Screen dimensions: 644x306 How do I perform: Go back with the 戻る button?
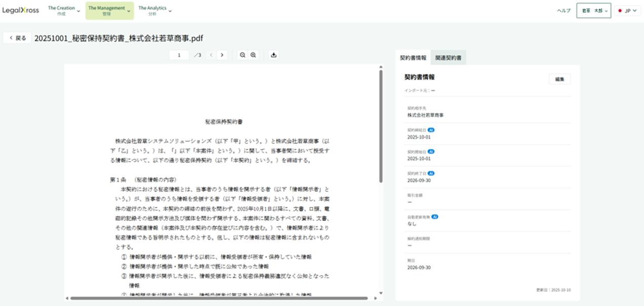[x=17, y=37]
